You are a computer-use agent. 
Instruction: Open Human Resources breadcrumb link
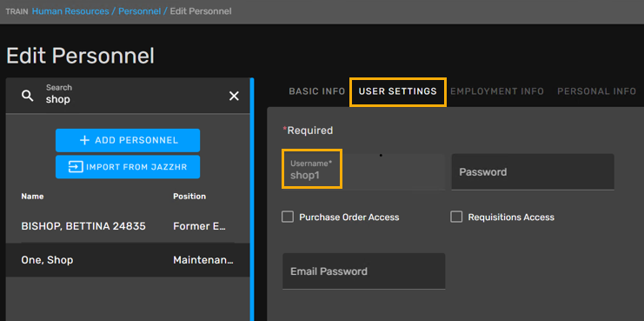click(70, 11)
